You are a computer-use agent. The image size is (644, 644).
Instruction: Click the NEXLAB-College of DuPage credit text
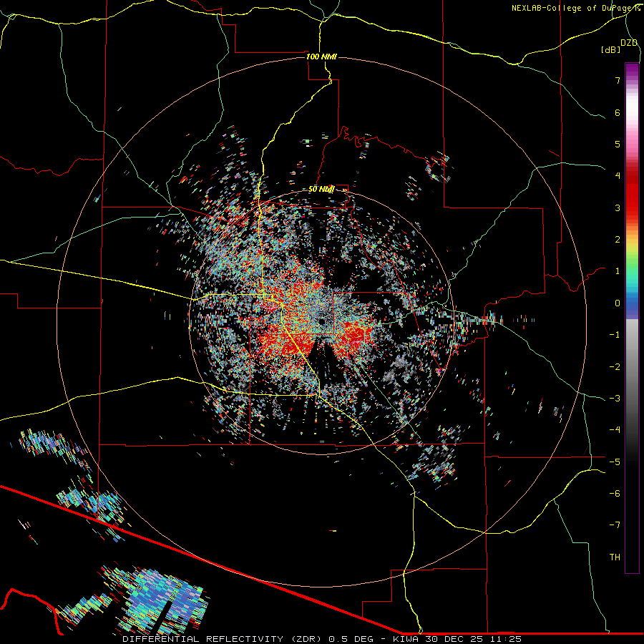click(x=575, y=8)
